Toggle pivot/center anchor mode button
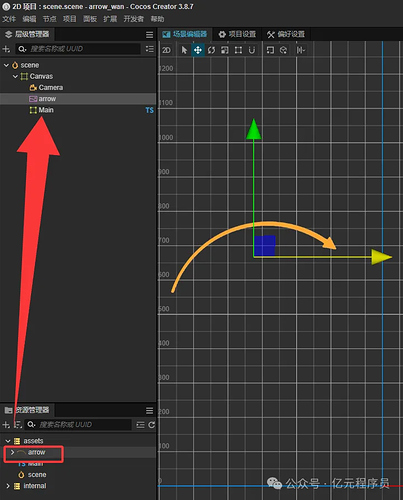Viewport: 403px width, 500px height. click(270, 50)
